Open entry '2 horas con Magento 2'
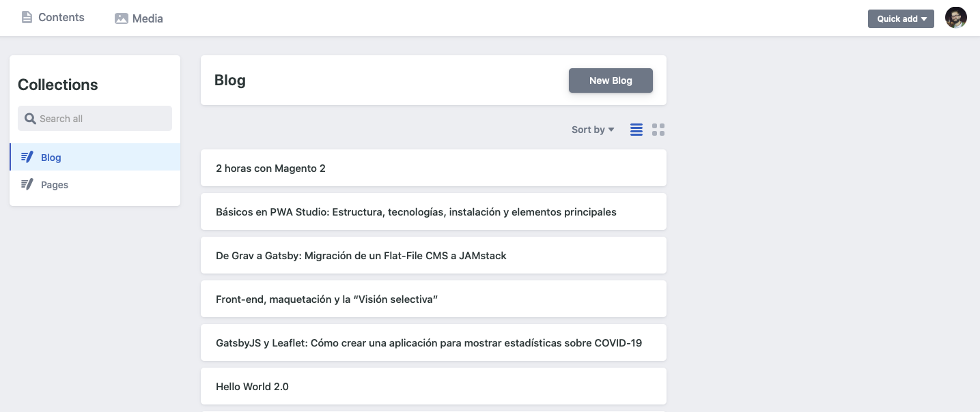The image size is (980, 412). click(434, 168)
